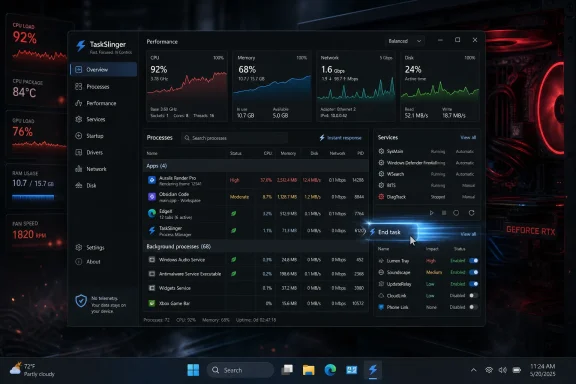Start the selected service with play icon
This screenshot has width=576, height=384.
[432, 213]
